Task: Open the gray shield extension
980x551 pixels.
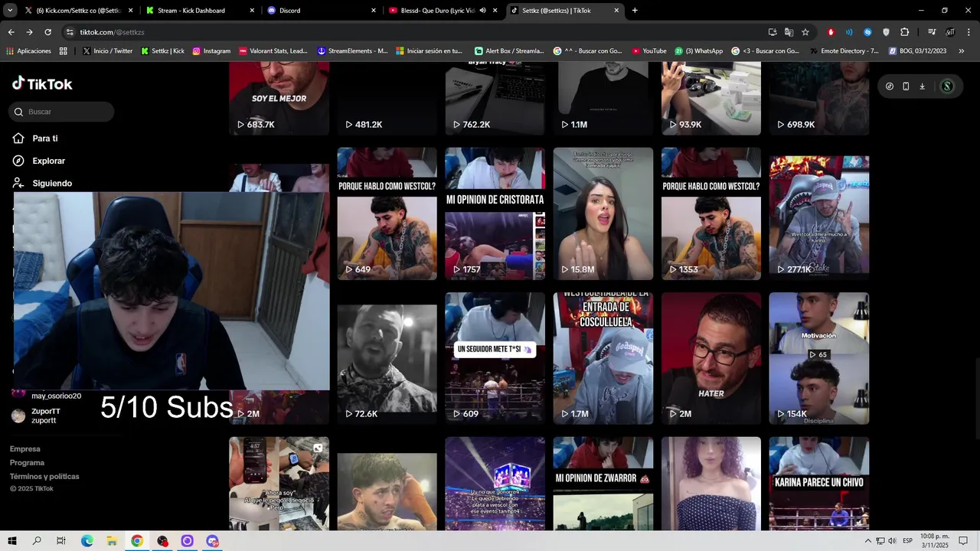Action: [x=886, y=32]
